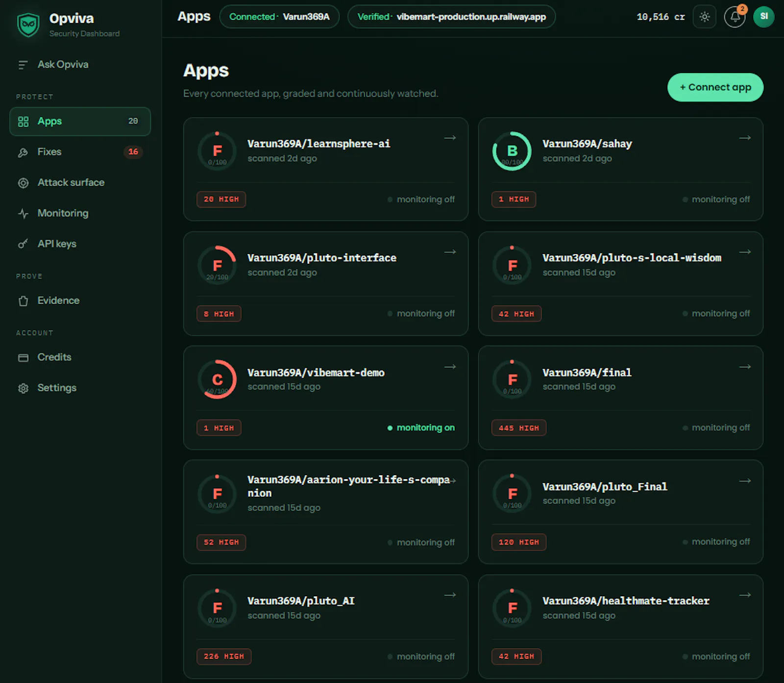Toggle monitoring off on learnsphere-ai card
The width and height of the screenshot is (784, 683).
click(x=421, y=200)
